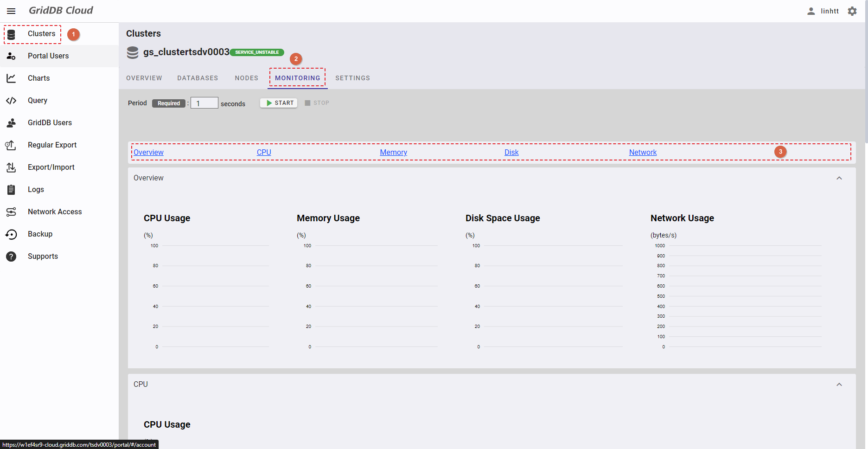Select the Monitoring tab

coord(298,78)
